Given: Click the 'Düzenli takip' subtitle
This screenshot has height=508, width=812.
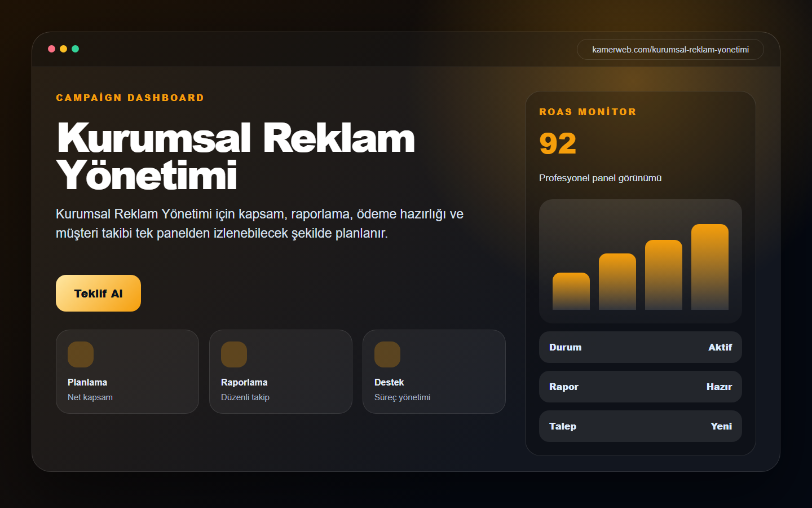Looking at the screenshot, I should (245, 397).
